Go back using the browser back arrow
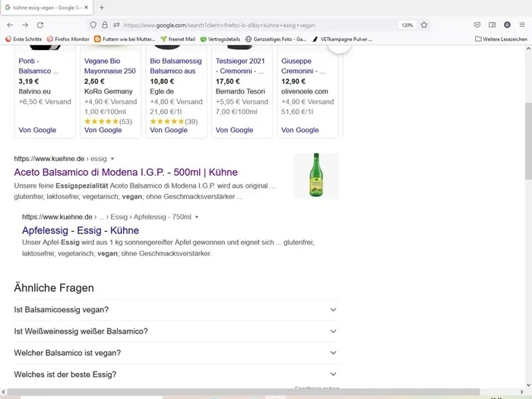 click(10, 24)
